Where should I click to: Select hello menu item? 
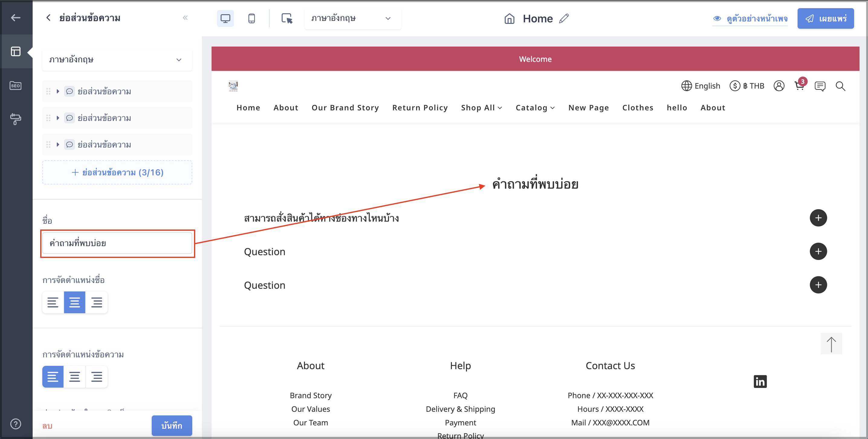pos(677,108)
